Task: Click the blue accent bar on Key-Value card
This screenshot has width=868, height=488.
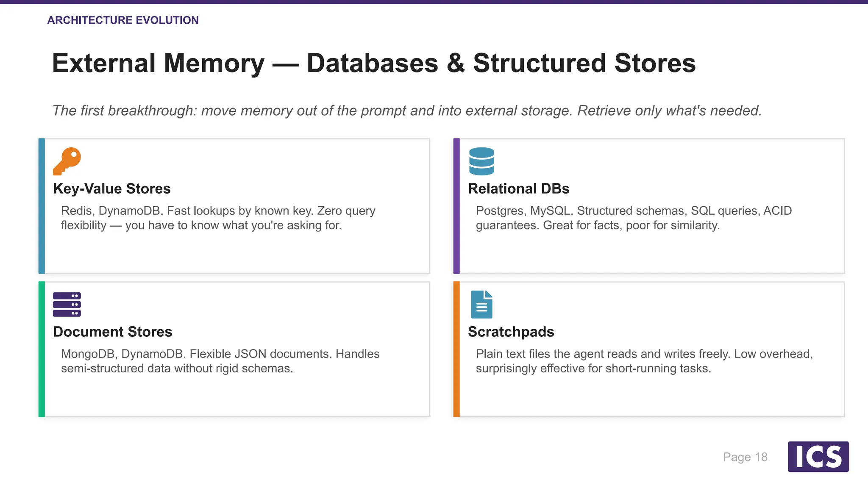Action: click(42, 206)
